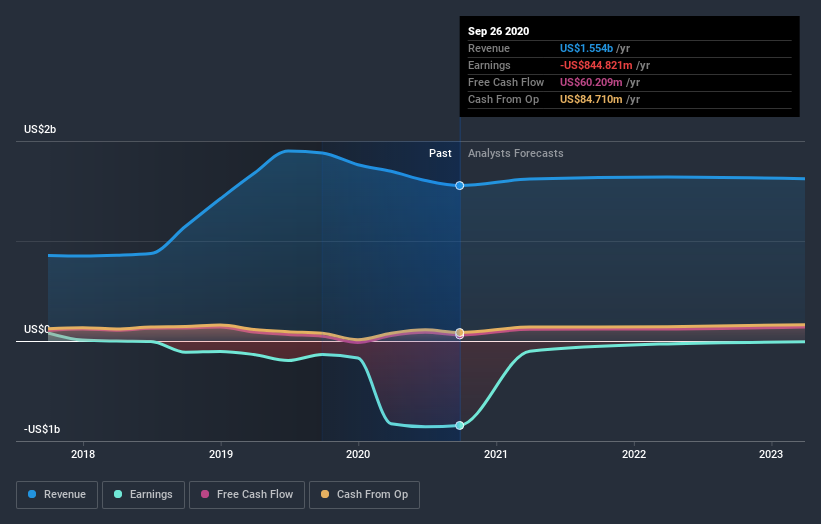Click the US$60.209m free cash flow value

click(591, 82)
